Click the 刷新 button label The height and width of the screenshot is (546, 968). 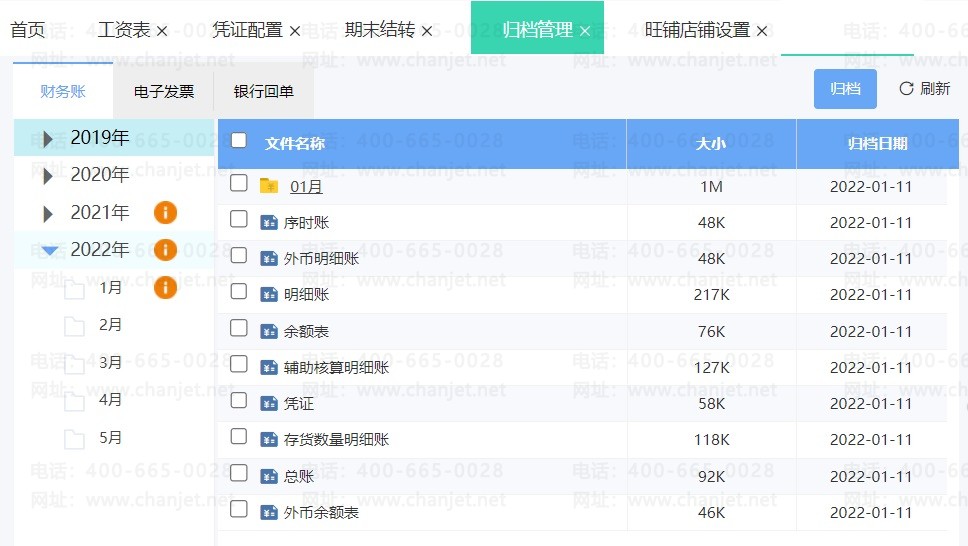[x=935, y=89]
